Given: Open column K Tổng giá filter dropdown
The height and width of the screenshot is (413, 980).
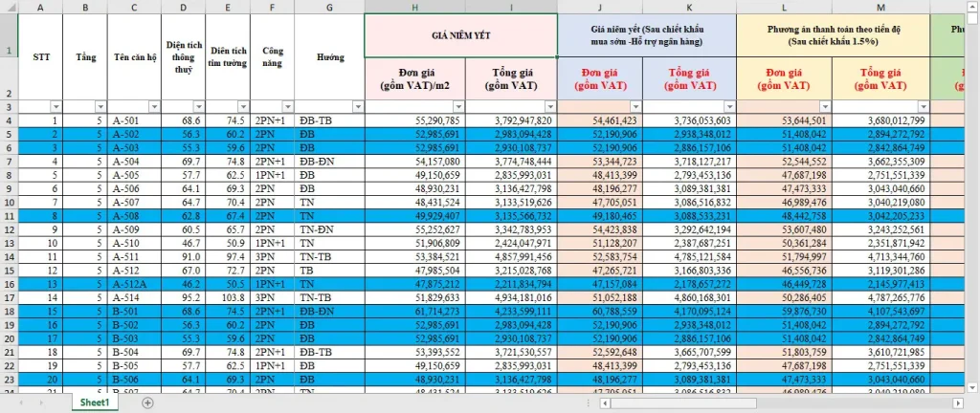Looking at the screenshot, I should [x=730, y=107].
